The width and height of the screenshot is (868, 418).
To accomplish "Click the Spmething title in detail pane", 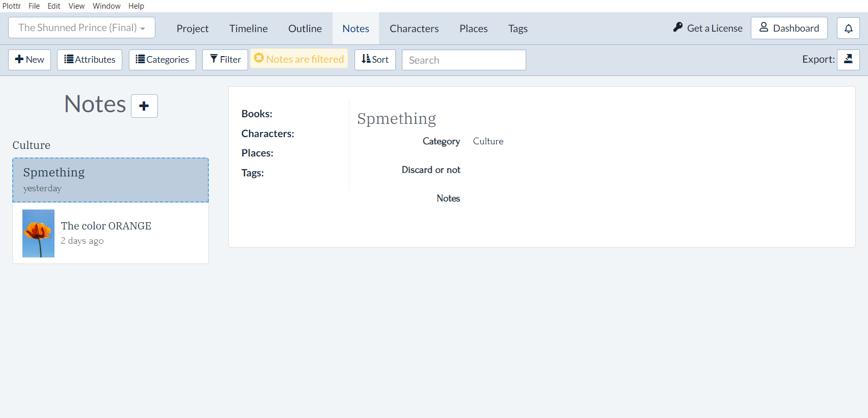I will tap(396, 118).
